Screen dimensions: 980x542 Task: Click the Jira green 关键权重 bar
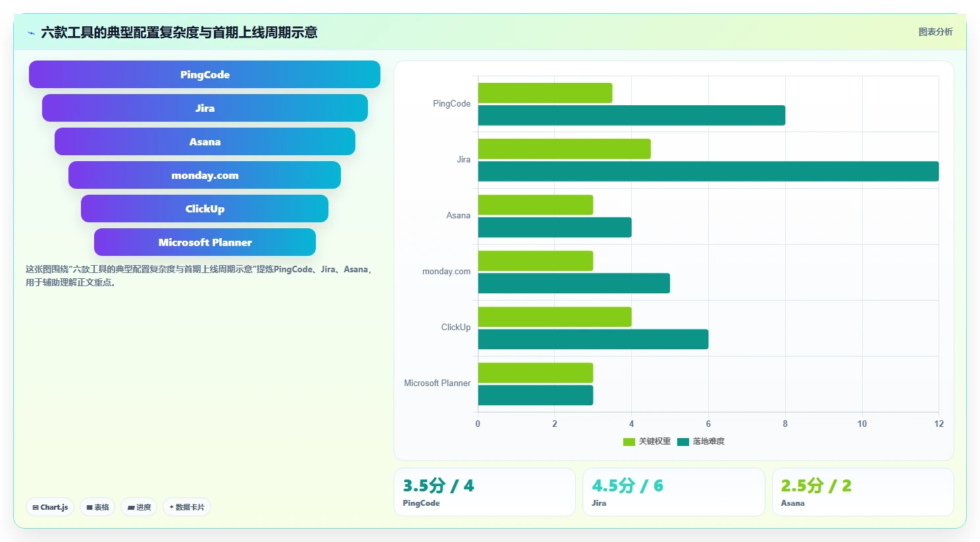pos(564,149)
